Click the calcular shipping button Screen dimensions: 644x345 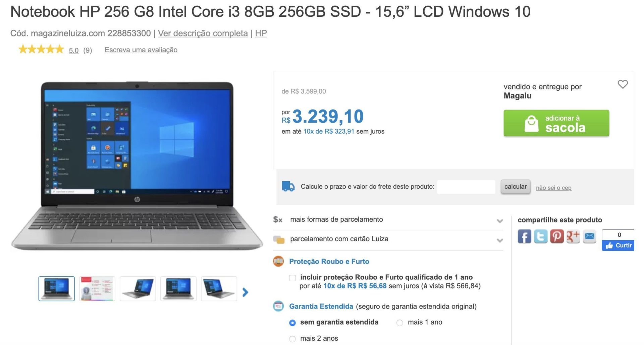[x=516, y=187]
